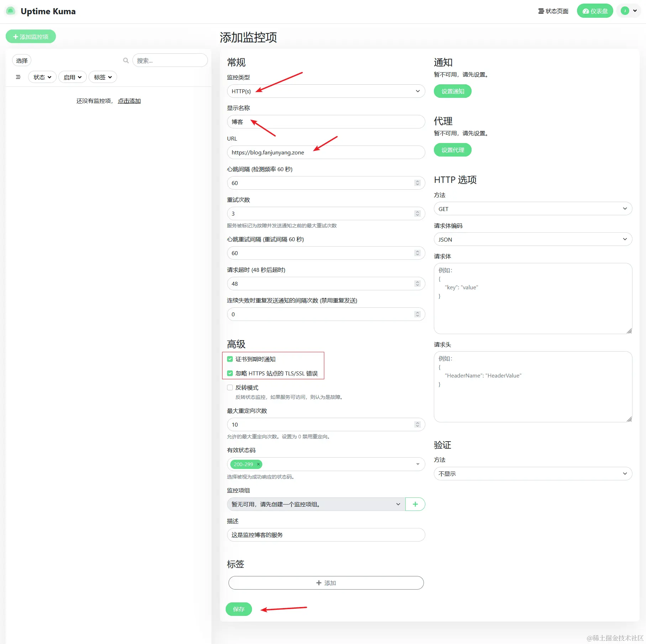Click the Uptime Kuma logo icon
This screenshot has height=644, width=646.
pos(11,11)
